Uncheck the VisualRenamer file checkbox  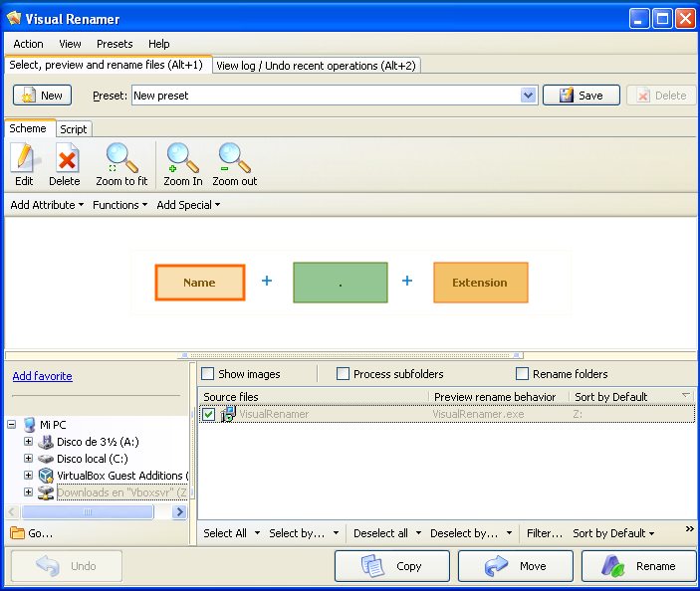pos(208,414)
